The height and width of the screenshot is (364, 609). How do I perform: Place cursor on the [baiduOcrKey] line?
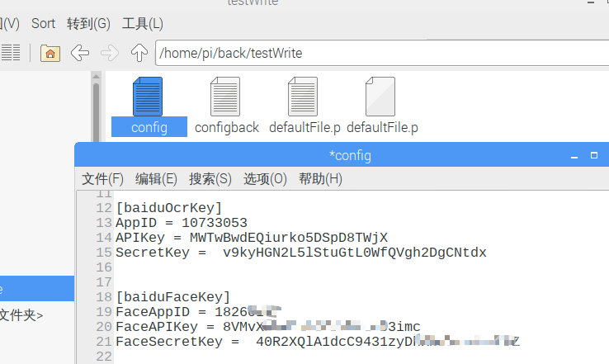point(169,208)
